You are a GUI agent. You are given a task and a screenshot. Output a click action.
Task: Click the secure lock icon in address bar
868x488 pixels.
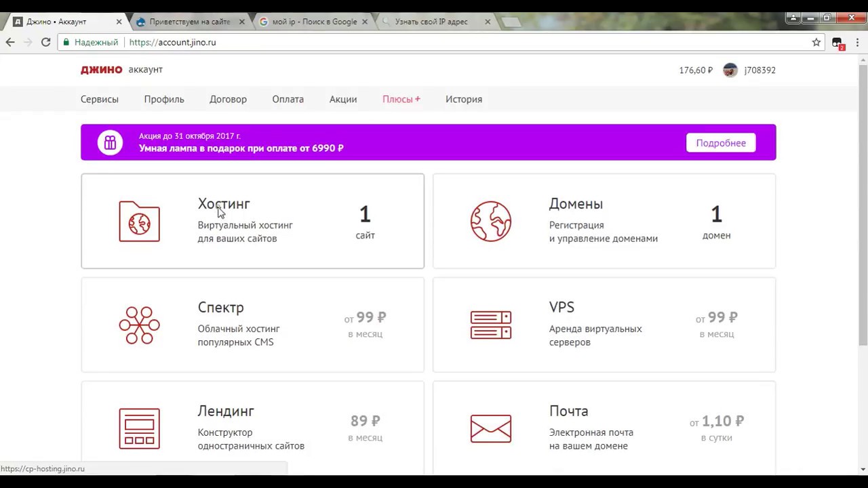tap(66, 42)
